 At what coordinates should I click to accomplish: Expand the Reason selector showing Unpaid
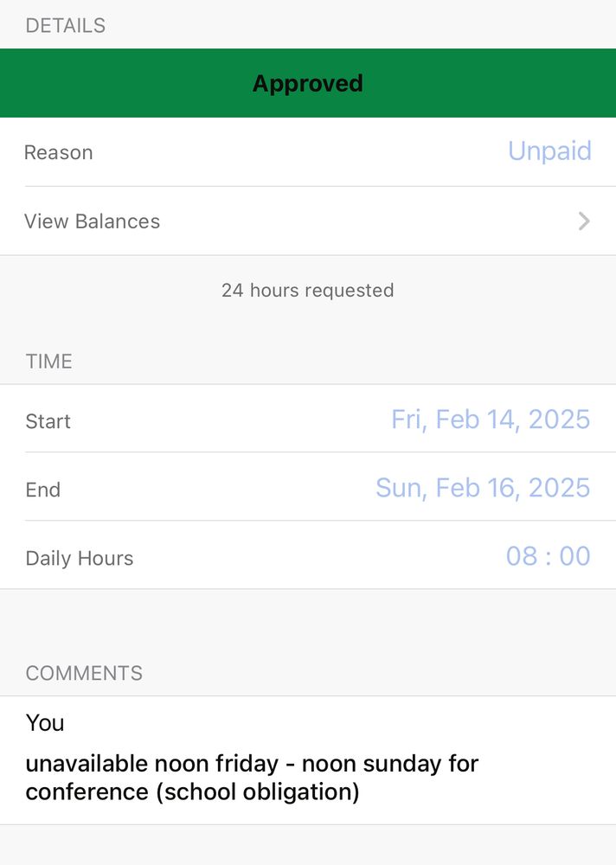pos(549,151)
